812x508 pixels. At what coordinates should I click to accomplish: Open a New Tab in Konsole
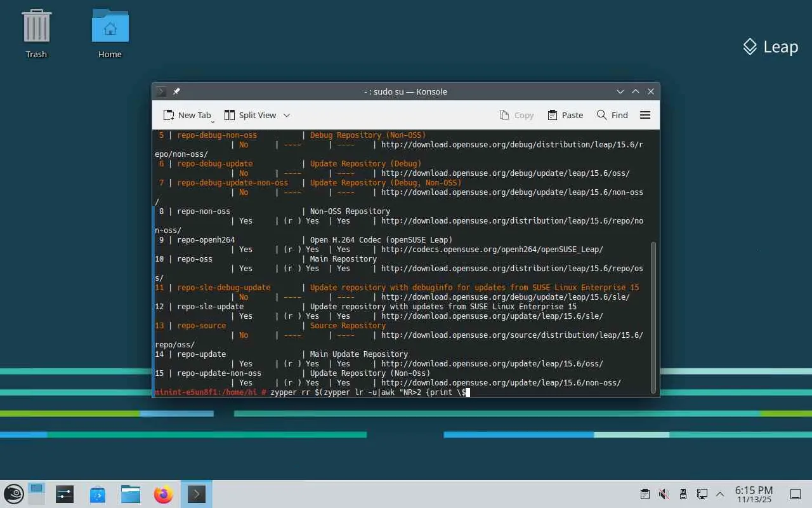187,115
